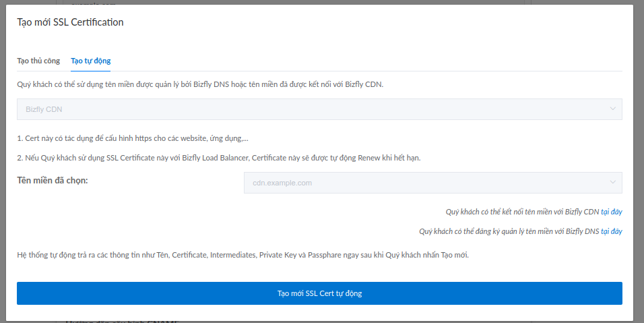
Task: Click the "Tạo mới SSL Certification" dialog title
Action: 70,22
